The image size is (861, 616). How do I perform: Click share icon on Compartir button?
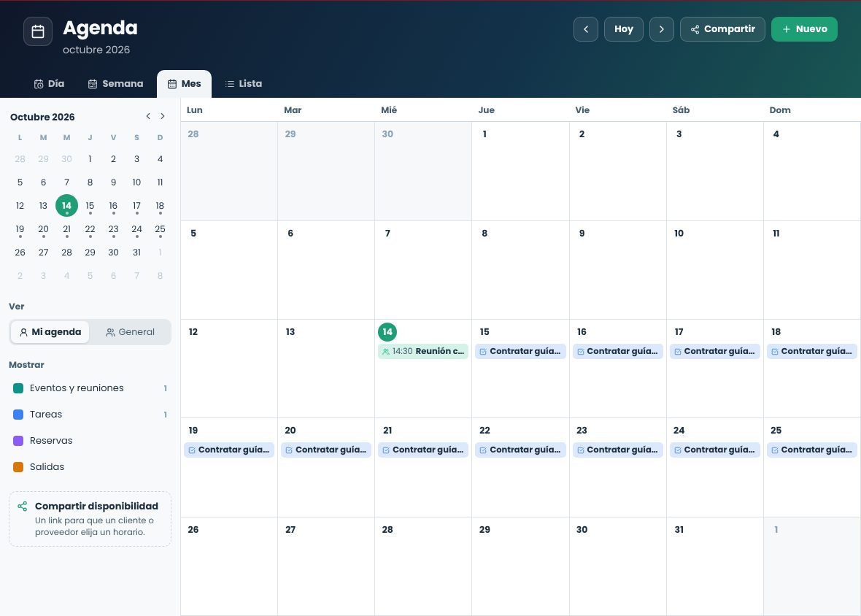[695, 29]
